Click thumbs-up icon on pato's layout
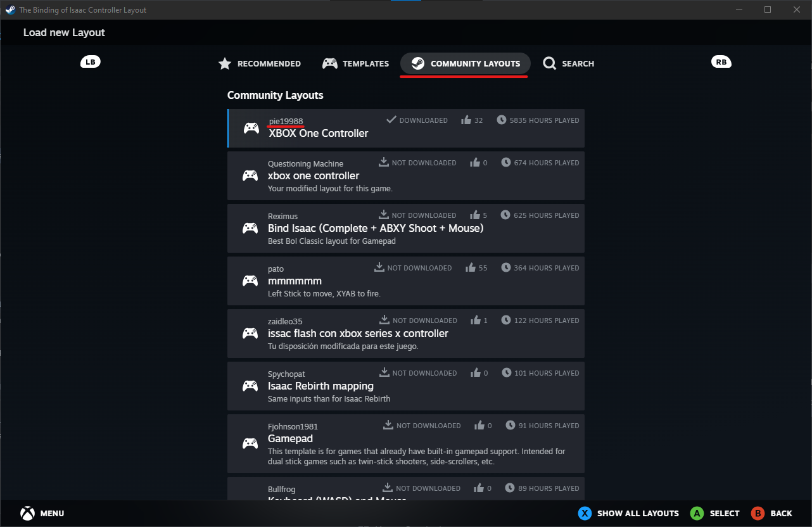812x527 pixels. (471, 267)
